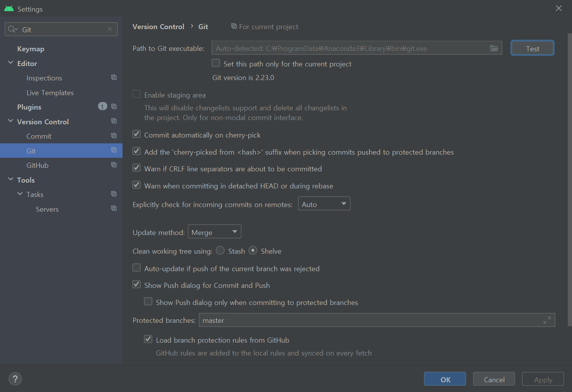
Task: Open search history dropdown arrow
Action: pos(16,30)
